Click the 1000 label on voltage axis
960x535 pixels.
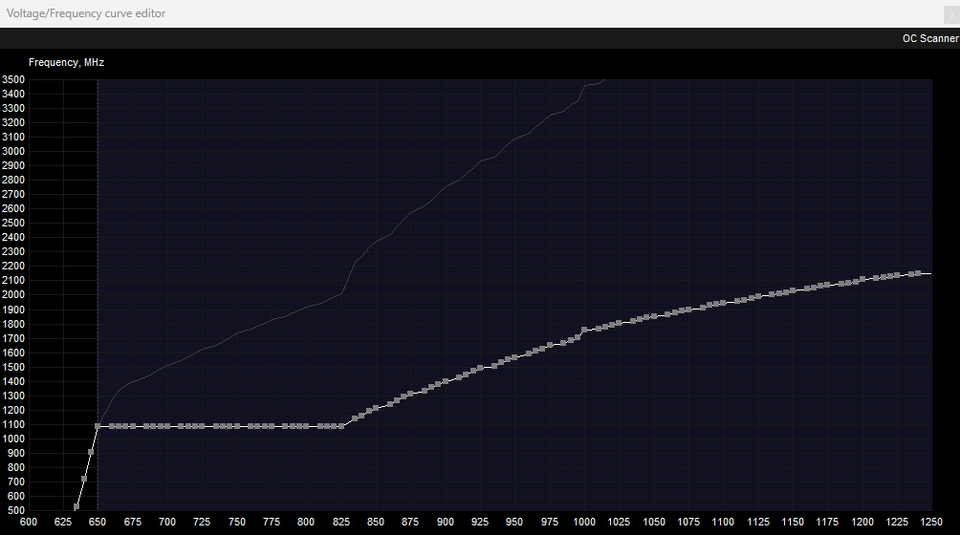tap(584, 522)
